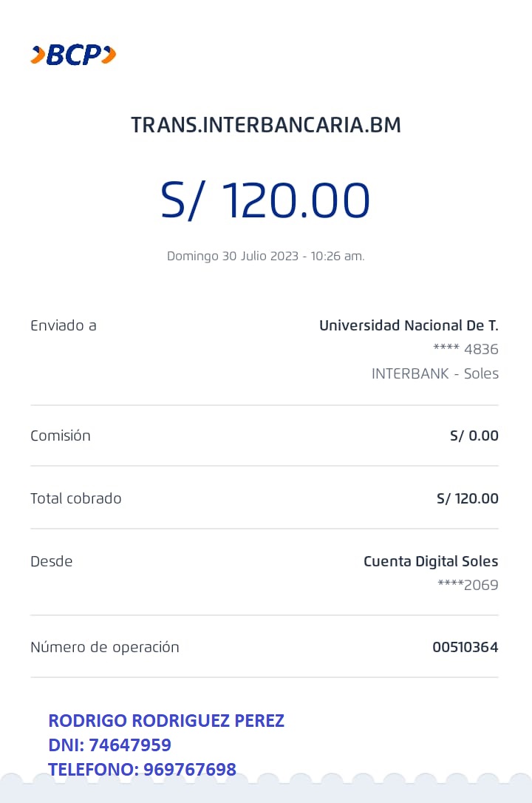Click the Desde label
This screenshot has width=532, height=803.
52,561
